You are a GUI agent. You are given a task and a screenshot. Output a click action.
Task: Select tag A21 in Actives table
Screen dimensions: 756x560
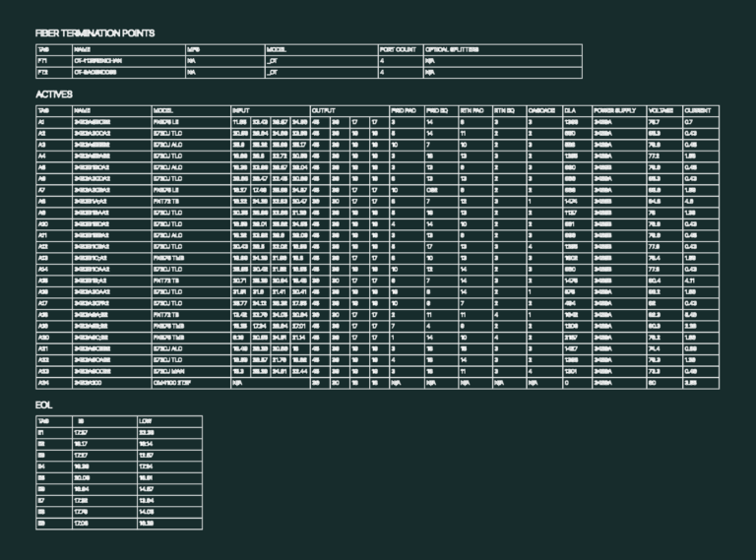[x=43, y=349]
